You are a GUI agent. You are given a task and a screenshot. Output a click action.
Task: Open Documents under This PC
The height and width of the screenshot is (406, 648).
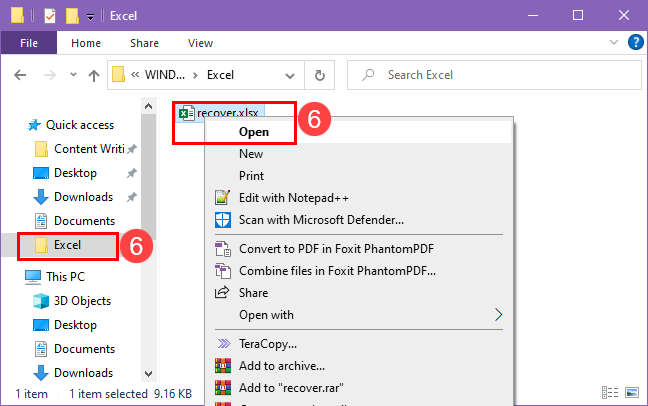click(84, 349)
